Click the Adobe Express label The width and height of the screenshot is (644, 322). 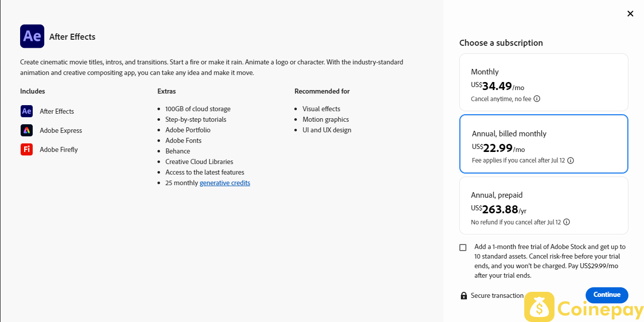click(61, 130)
